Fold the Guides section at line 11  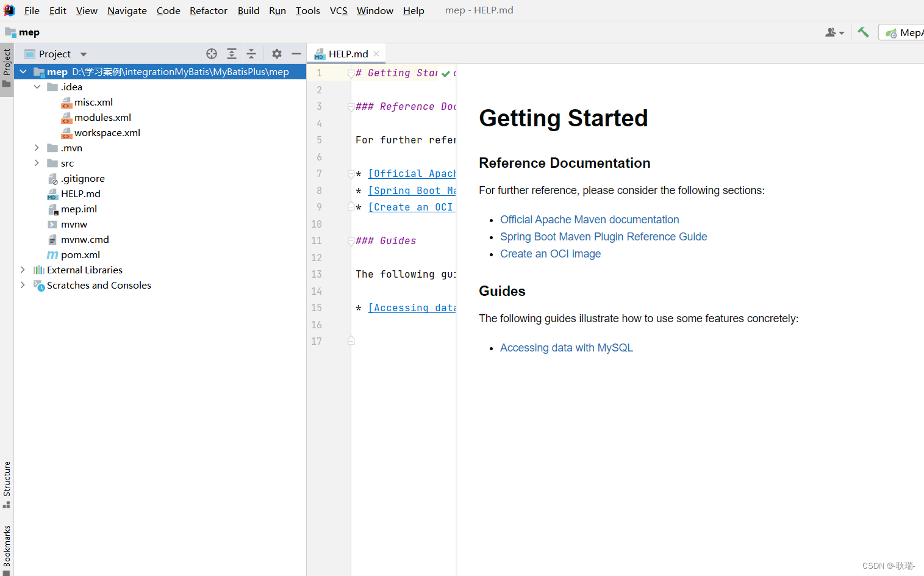point(351,241)
